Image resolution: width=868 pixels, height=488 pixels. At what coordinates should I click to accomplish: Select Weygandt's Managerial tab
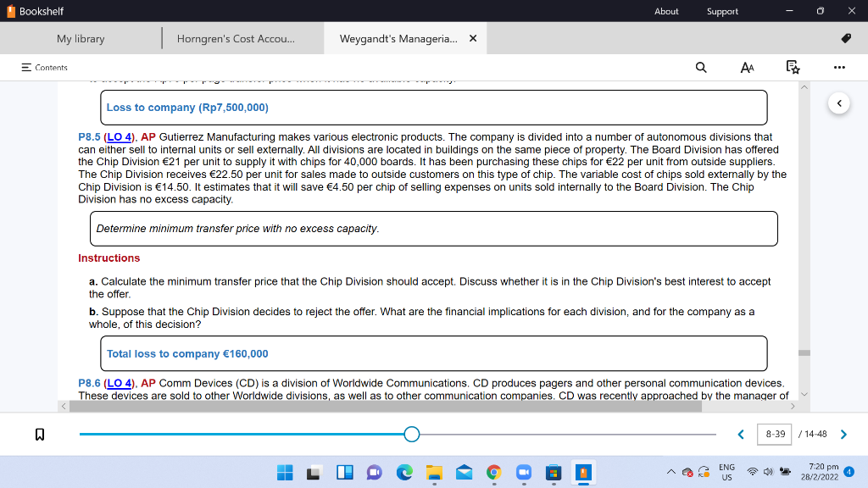(398, 39)
